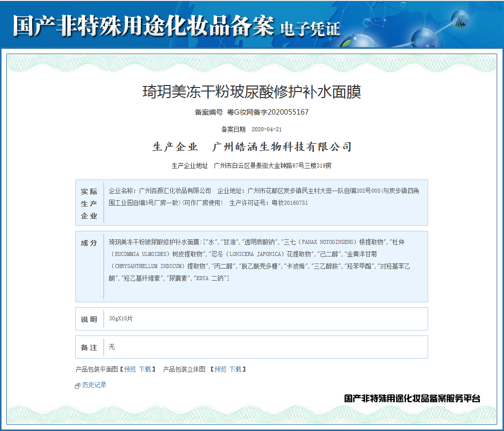The height and width of the screenshot is (431, 504).
Task: Click ingredient text LONICERA JAPONICA
Action: coord(255,254)
